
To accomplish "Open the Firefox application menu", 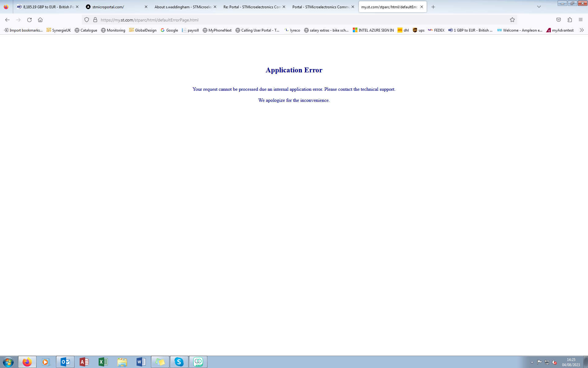I will (x=581, y=20).
